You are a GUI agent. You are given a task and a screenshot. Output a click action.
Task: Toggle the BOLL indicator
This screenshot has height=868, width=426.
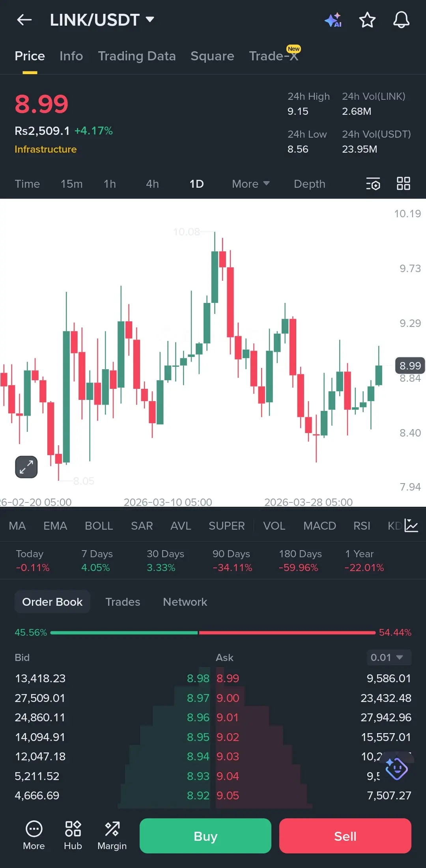click(x=99, y=526)
